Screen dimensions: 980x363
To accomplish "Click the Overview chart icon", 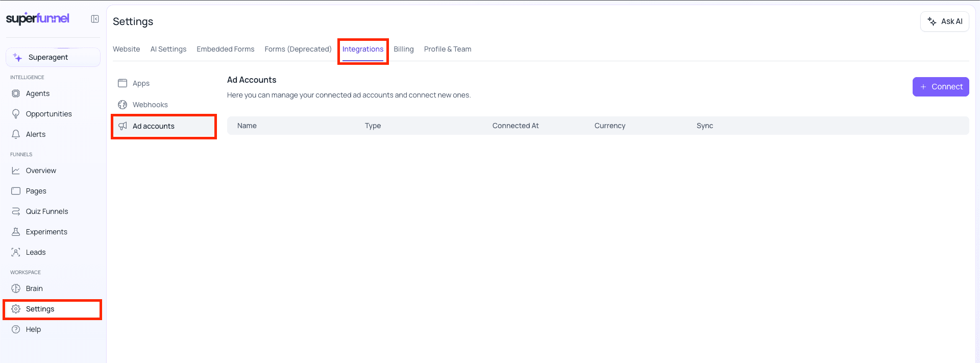I will pyautogui.click(x=16, y=171).
